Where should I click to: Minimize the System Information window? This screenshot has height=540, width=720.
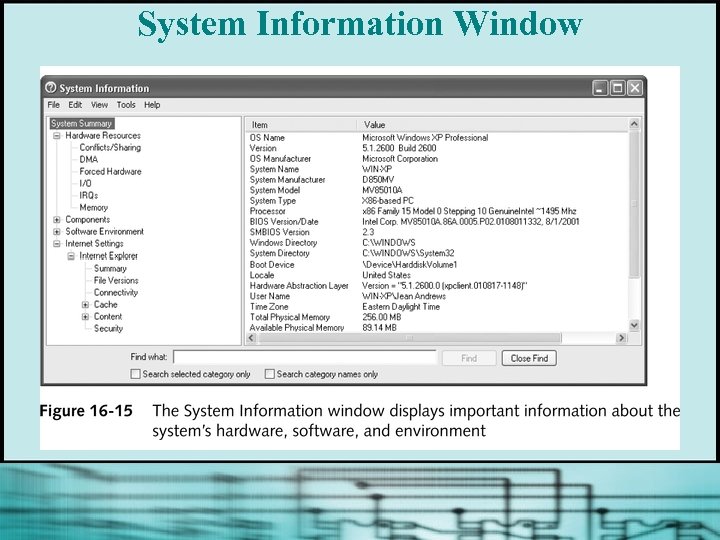[x=600, y=88]
